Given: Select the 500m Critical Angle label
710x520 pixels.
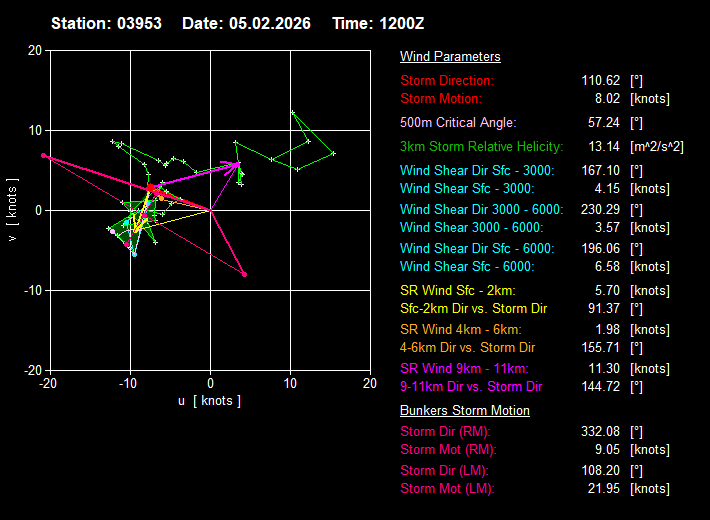Looking at the screenshot, I should tap(458, 123).
